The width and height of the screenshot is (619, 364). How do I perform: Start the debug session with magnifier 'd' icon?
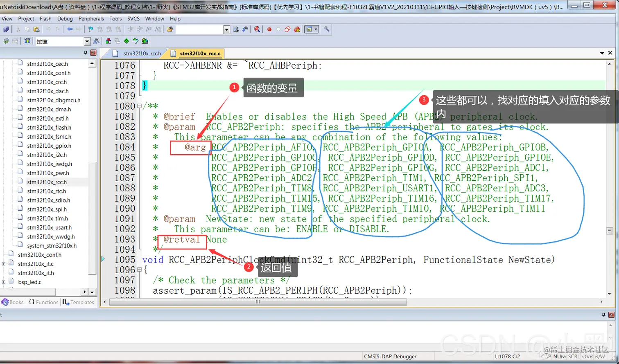pos(257,29)
